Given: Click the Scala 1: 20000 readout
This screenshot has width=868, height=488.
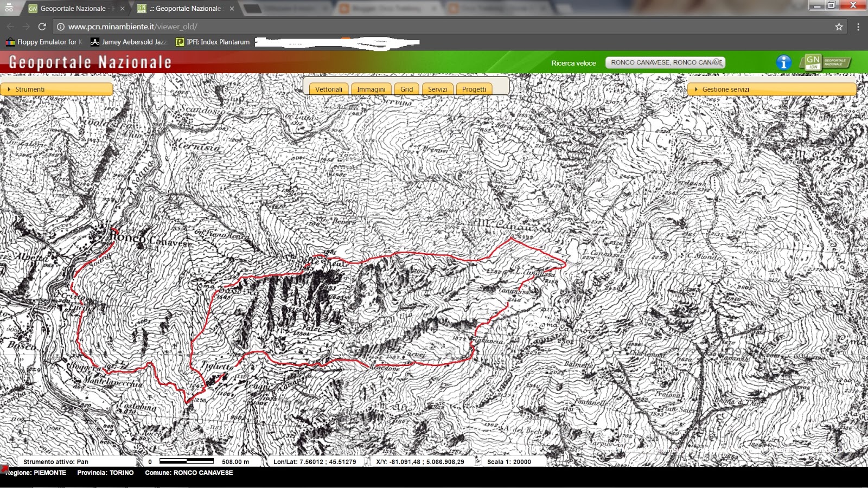Looking at the screenshot, I should [x=509, y=462].
